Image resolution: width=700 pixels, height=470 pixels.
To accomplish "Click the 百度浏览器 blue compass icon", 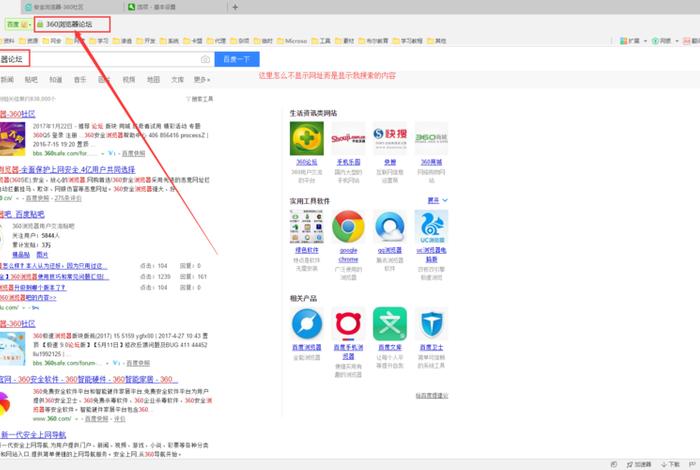I will pos(306,324).
